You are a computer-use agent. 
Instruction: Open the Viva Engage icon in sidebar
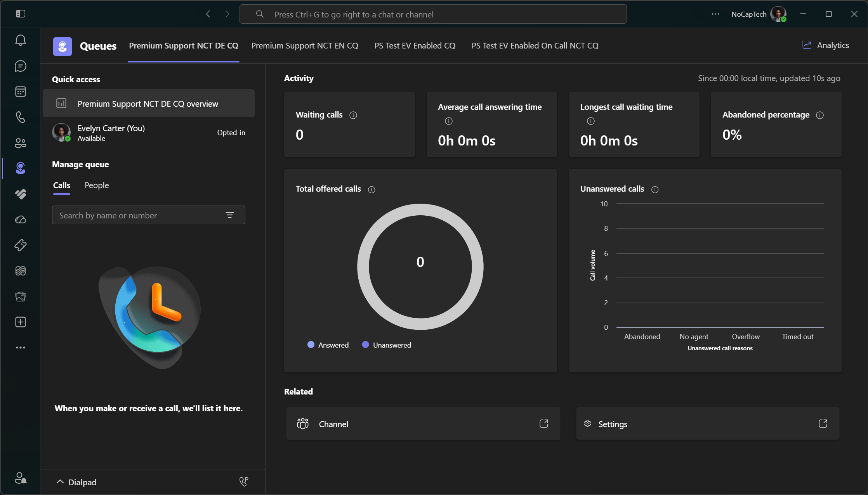click(x=21, y=194)
